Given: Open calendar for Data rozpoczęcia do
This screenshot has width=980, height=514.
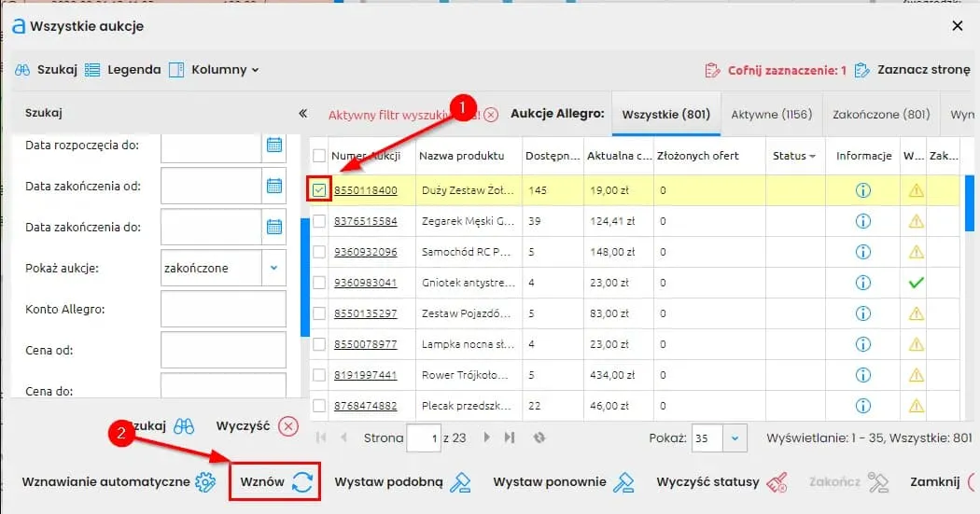Looking at the screenshot, I should (x=273, y=145).
